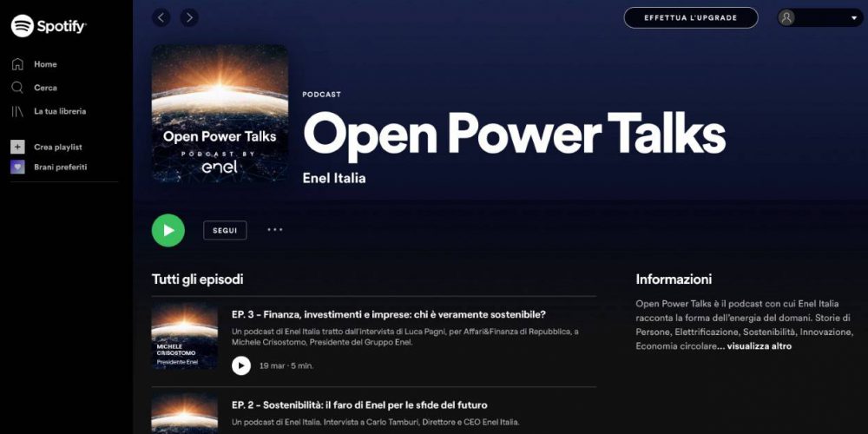868x434 pixels.
Task: Open the EP. 3 Finanza episode title
Action: (389, 314)
